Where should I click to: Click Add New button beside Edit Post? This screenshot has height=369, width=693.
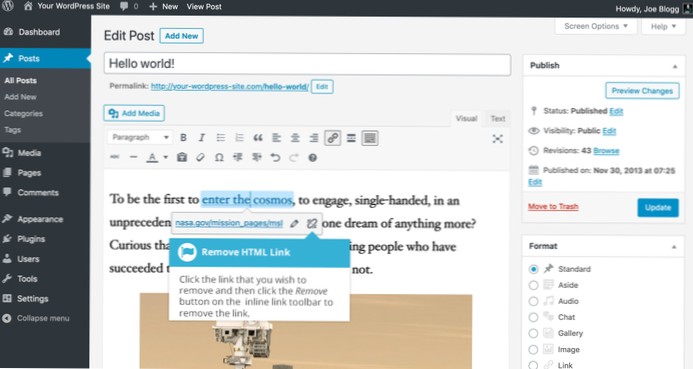point(181,36)
